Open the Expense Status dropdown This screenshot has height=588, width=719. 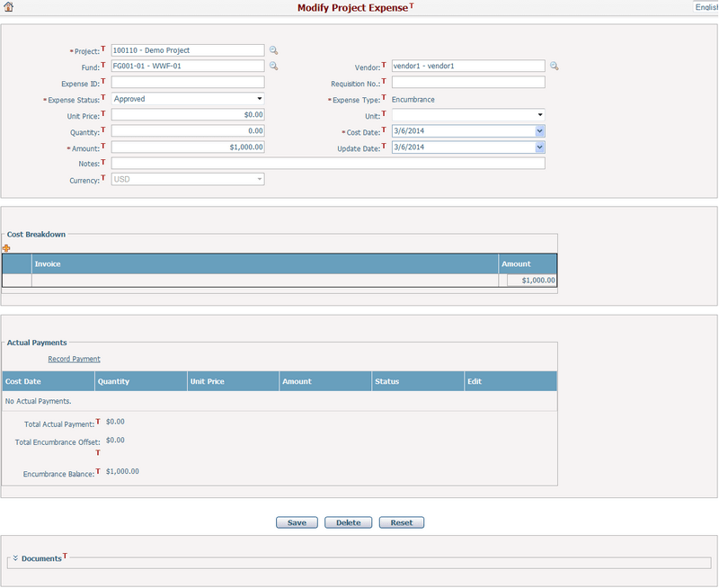[258, 99]
